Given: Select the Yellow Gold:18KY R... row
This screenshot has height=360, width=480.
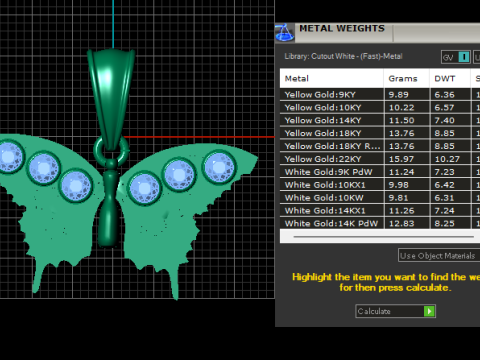Looking at the screenshot, I should coord(380,146).
